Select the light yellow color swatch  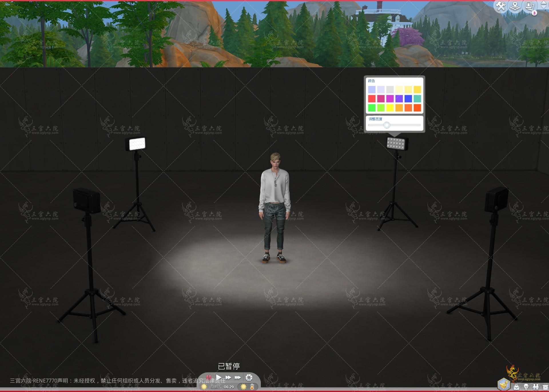[x=408, y=89]
